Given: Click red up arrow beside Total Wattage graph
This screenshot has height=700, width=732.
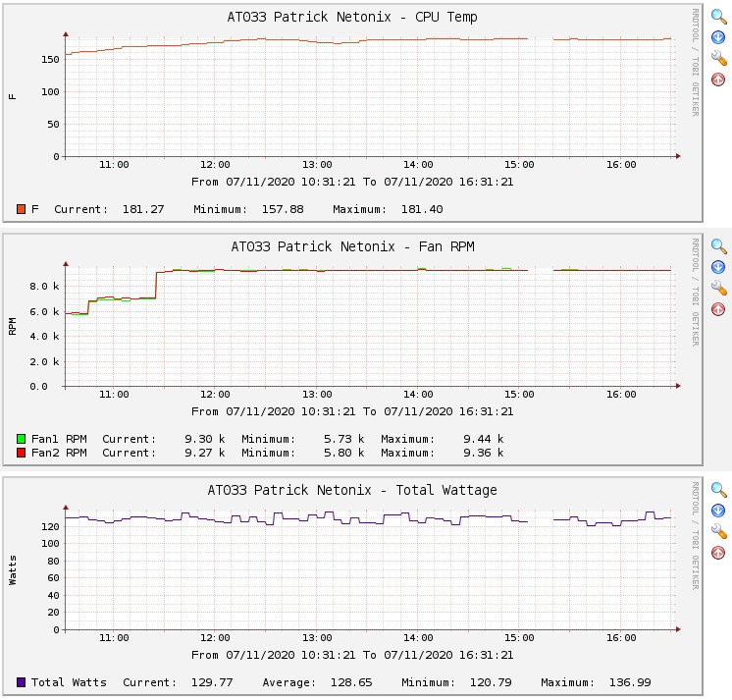Looking at the screenshot, I should point(718,552).
